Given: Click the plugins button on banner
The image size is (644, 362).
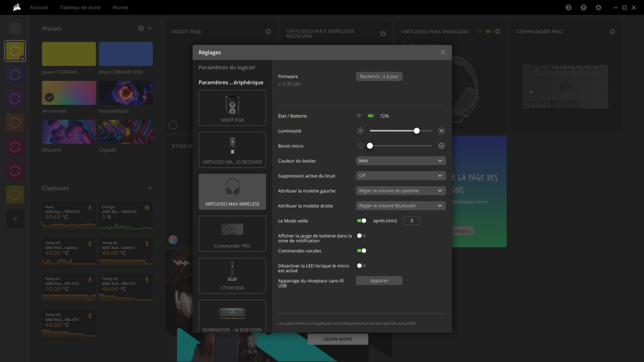Looking at the screenshot, I should point(462,231).
